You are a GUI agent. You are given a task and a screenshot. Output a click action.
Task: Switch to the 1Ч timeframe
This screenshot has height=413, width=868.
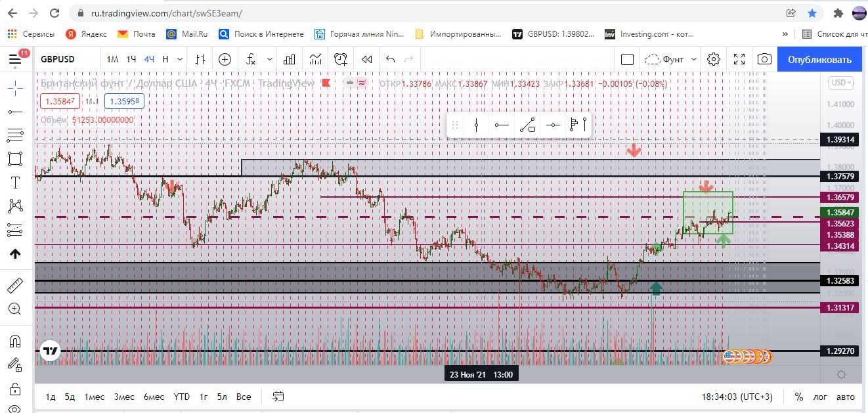tap(131, 59)
